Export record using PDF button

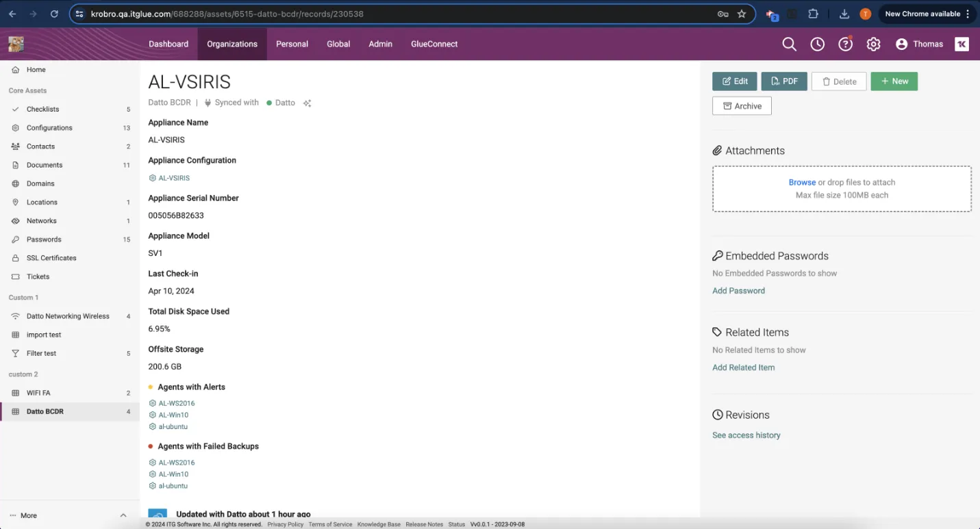point(784,81)
